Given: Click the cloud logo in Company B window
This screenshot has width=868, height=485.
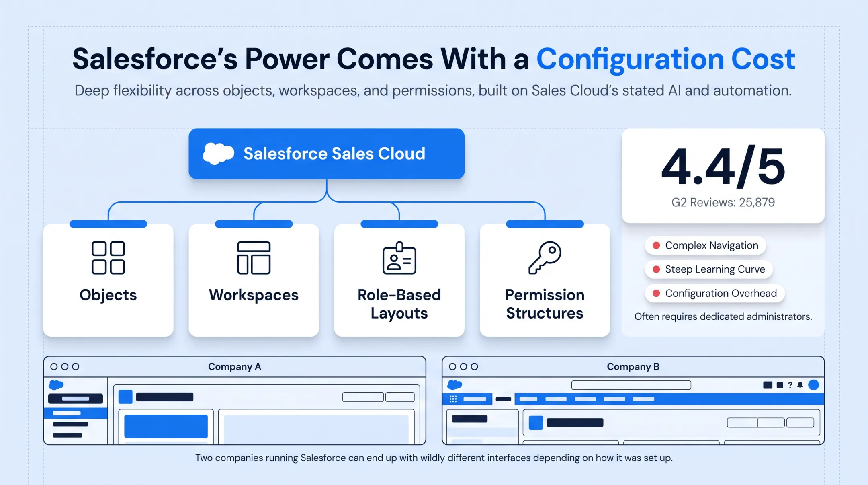Looking at the screenshot, I should (454, 385).
